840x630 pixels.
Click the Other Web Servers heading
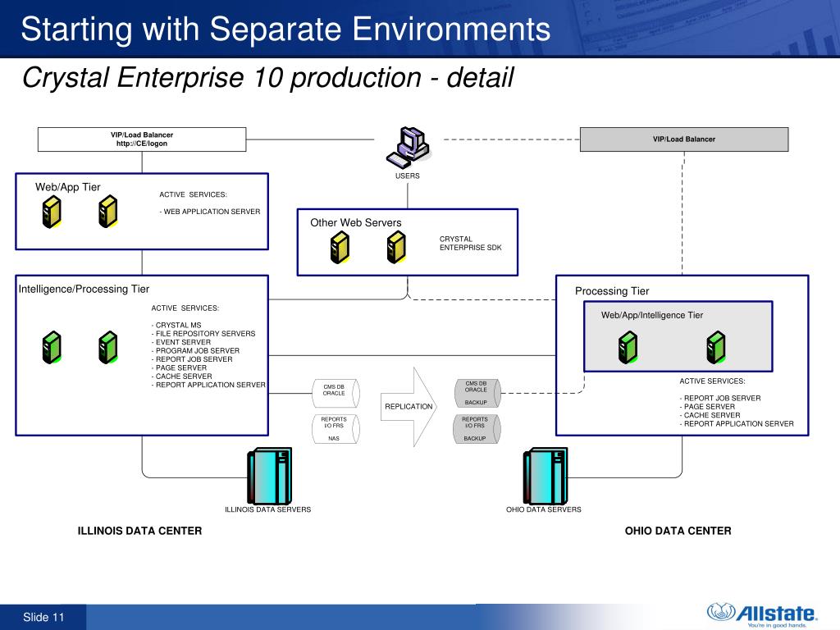[356, 222]
